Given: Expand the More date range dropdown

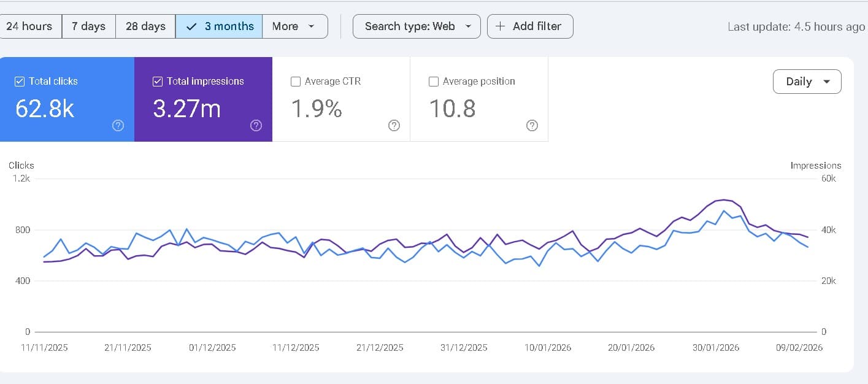Looking at the screenshot, I should point(294,26).
